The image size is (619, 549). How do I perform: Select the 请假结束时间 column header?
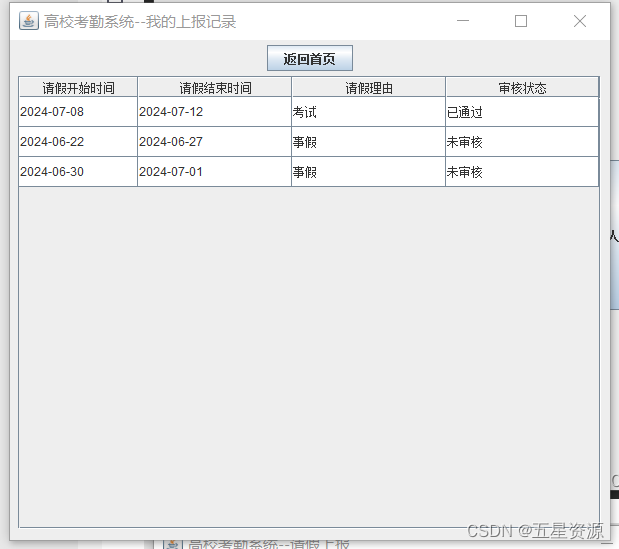pos(215,87)
